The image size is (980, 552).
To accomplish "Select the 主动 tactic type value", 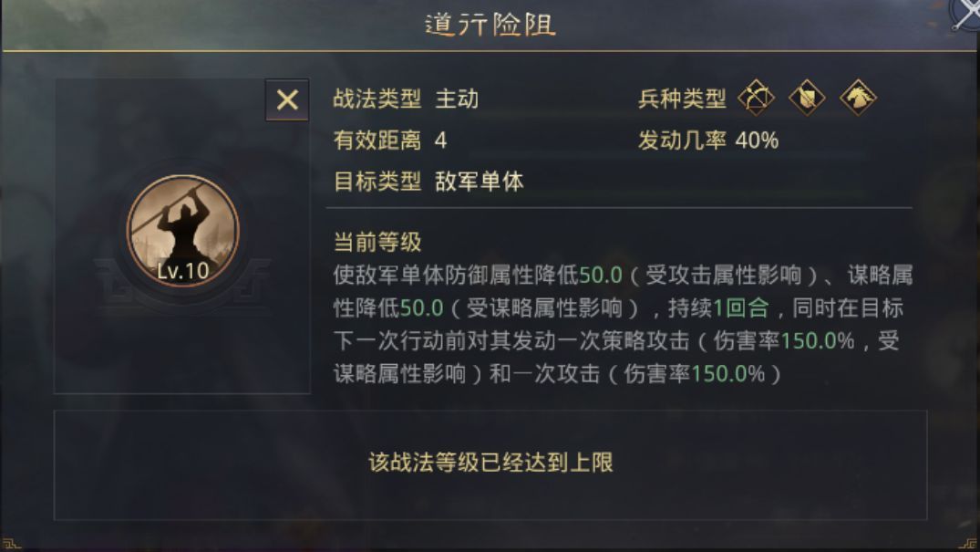I will (457, 99).
